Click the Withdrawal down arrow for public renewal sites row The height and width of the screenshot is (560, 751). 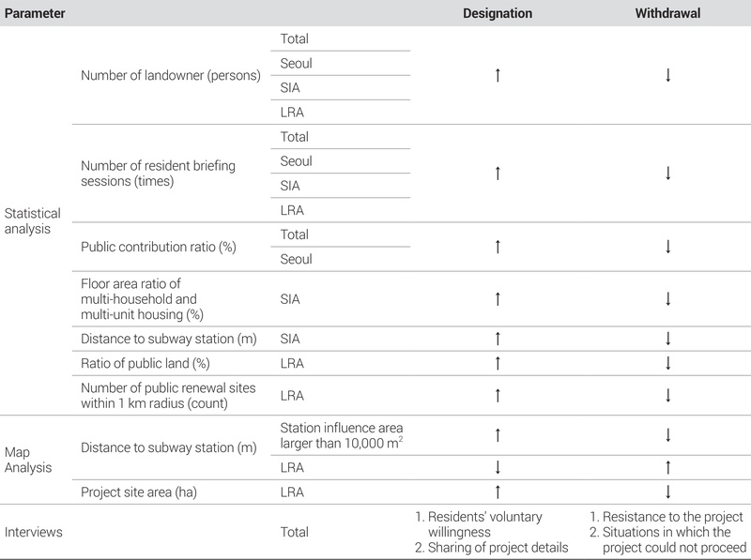point(667,395)
